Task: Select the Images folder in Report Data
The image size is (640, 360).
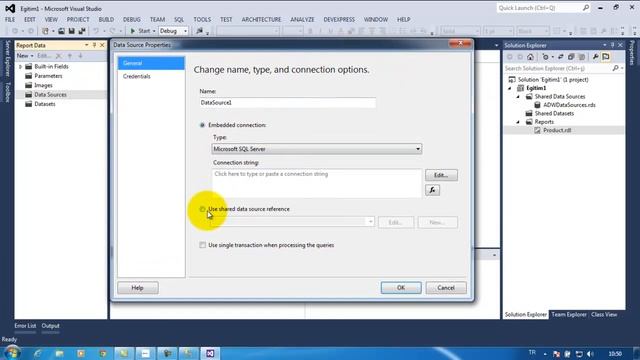Action: click(x=43, y=85)
